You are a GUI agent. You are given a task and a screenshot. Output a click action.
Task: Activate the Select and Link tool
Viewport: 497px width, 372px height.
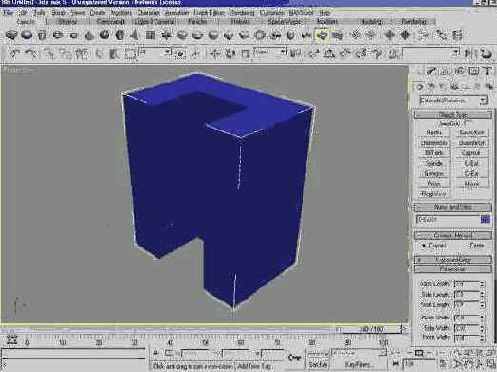click(x=49, y=54)
